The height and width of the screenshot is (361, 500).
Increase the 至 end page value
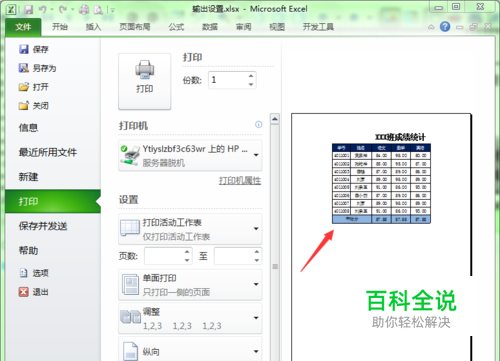click(x=257, y=252)
